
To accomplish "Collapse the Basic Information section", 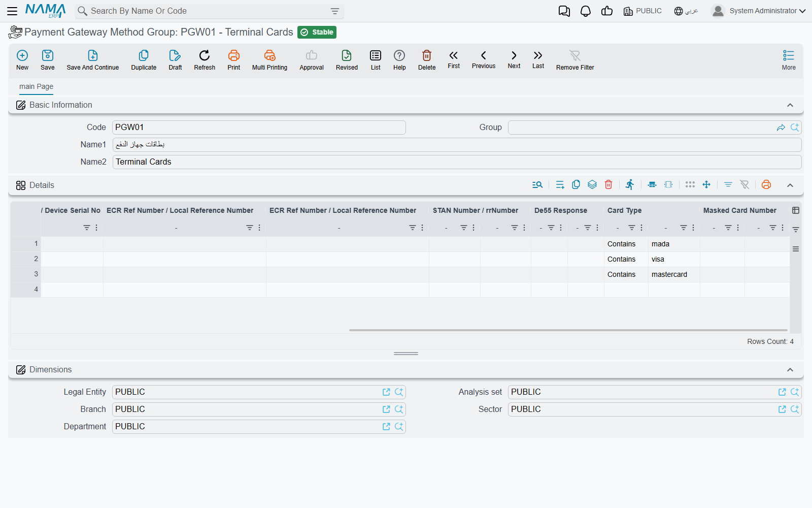I will click(x=790, y=105).
